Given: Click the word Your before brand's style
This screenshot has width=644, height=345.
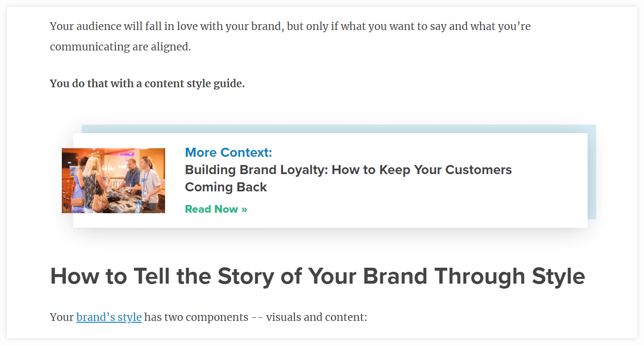Looking at the screenshot, I should pos(62,317).
